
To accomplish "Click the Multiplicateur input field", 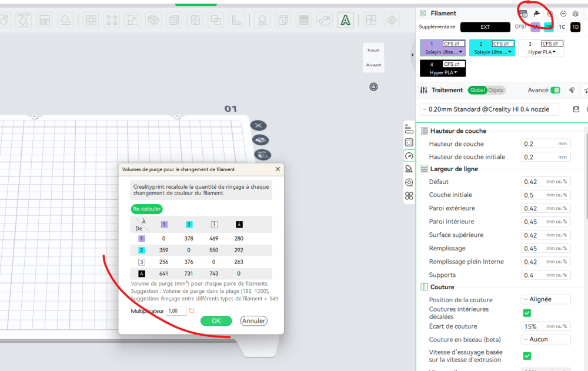I will pos(176,311).
